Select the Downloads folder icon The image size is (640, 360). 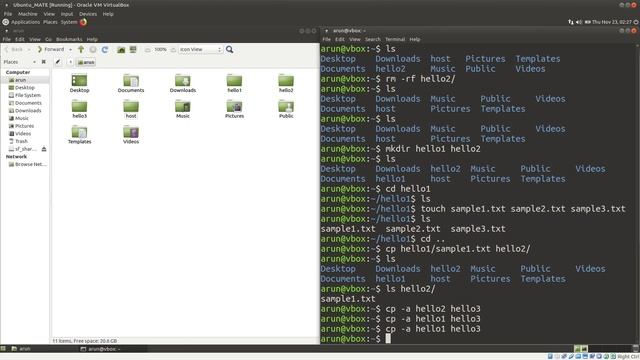(x=183, y=83)
